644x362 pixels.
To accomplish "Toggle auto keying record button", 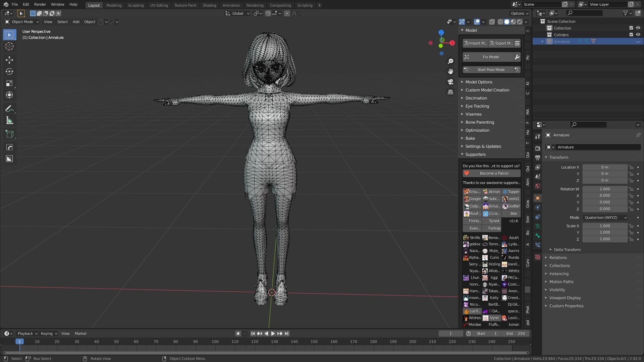I will click(x=238, y=334).
